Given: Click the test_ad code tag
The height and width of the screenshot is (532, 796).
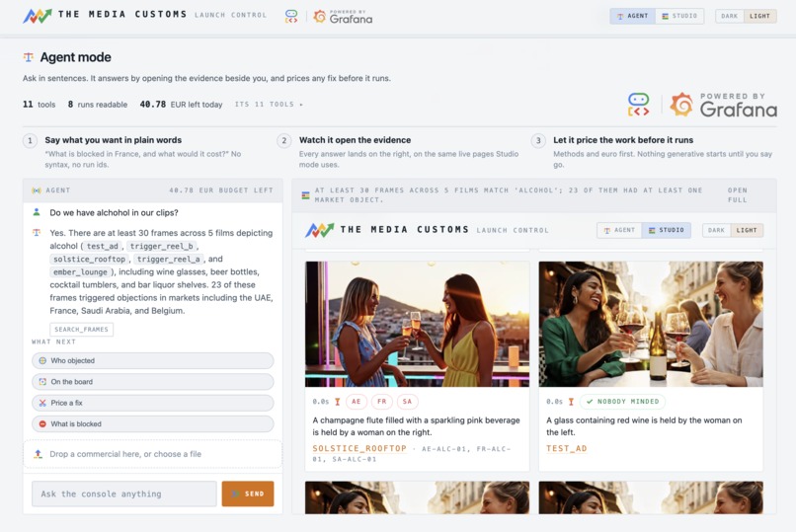Looking at the screenshot, I should 102,246.
